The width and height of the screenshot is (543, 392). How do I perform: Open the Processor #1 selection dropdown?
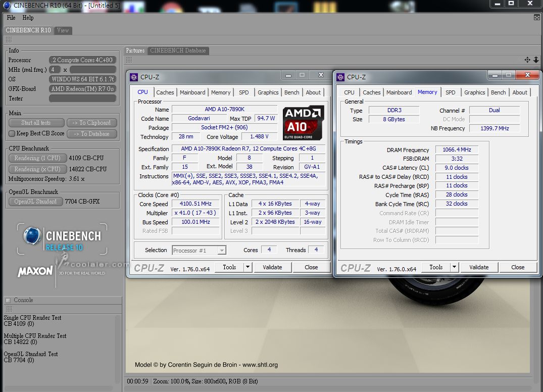(199, 251)
